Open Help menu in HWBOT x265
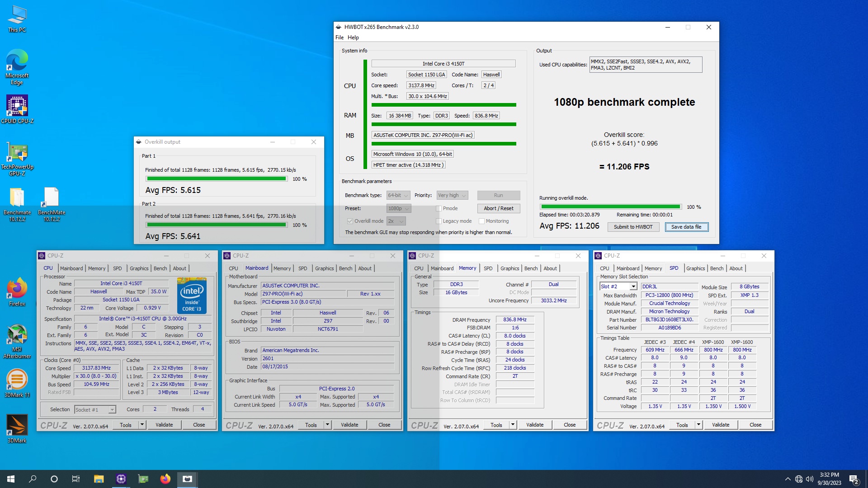This screenshot has width=868, height=488. 353,38
